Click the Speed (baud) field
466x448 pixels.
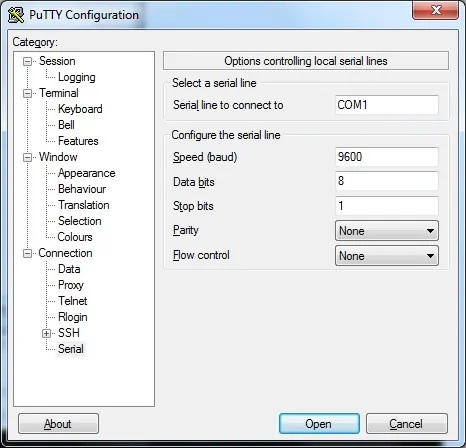(x=387, y=157)
